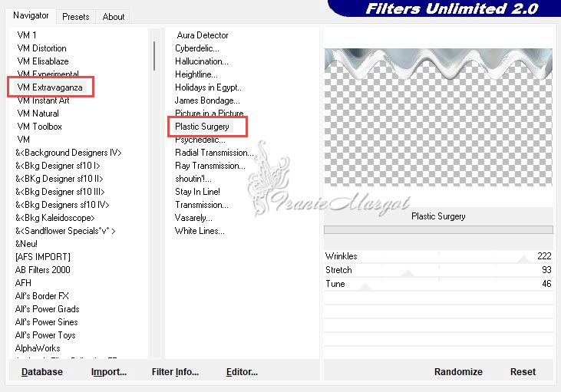The height and width of the screenshot is (392, 561).
Task: Click Randomize to shuffle settings
Action: click(x=458, y=372)
